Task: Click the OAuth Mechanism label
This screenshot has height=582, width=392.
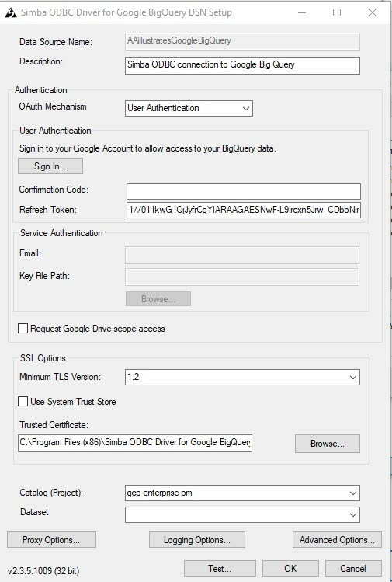Action: click(53, 106)
